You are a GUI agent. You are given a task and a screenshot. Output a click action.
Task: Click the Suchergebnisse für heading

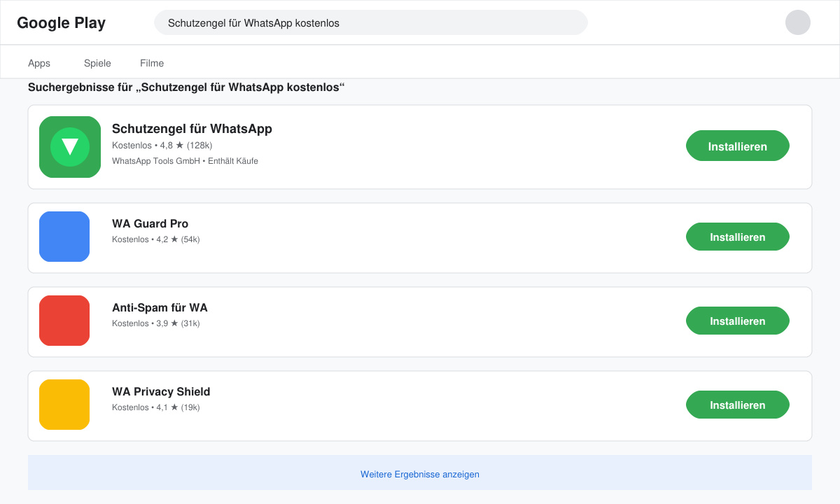coord(186,87)
